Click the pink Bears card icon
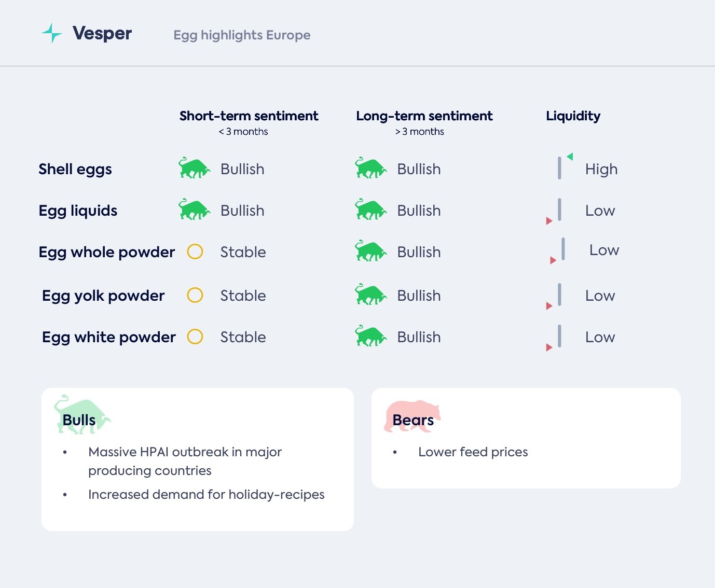This screenshot has width=715, height=588. click(412, 415)
